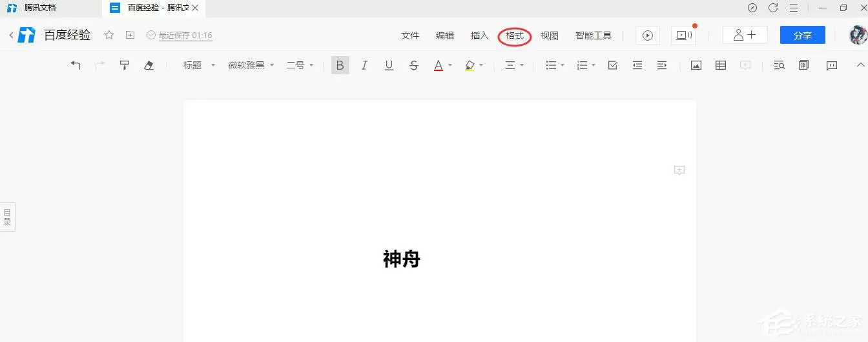The height and width of the screenshot is (342, 868).
Task: Click the blue 分享 button
Action: pyautogui.click(x=803, y=35)
